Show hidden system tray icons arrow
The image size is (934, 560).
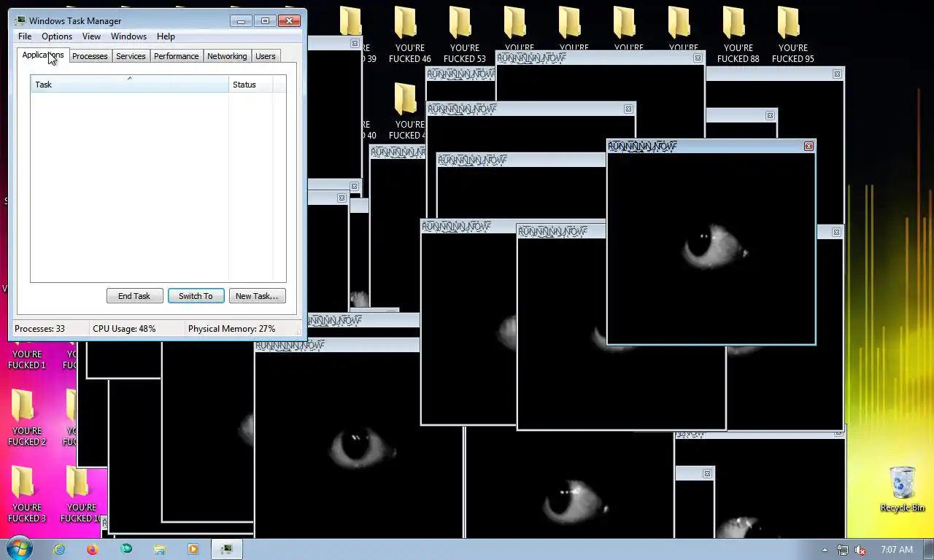(825, 550)
